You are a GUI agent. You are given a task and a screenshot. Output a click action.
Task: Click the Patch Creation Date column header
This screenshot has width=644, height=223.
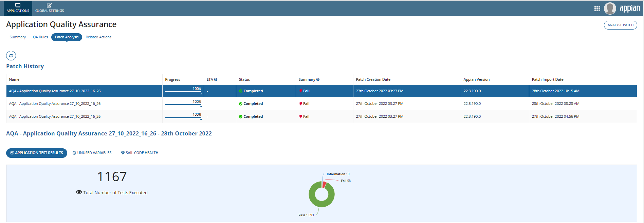[373, 79]
